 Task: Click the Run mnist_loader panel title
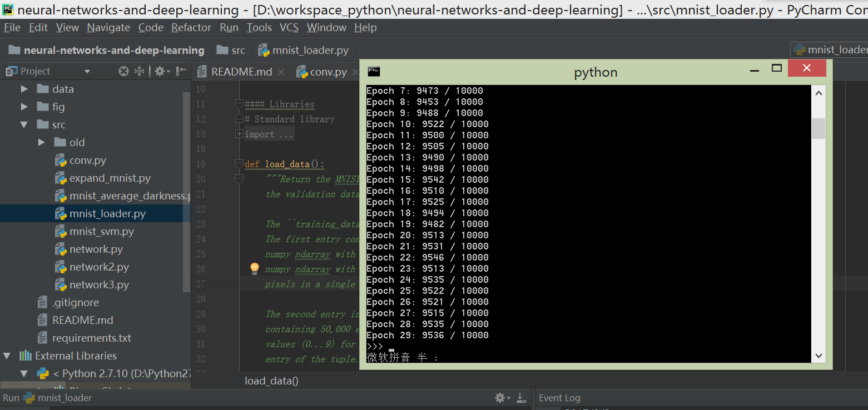click(47, 398)
